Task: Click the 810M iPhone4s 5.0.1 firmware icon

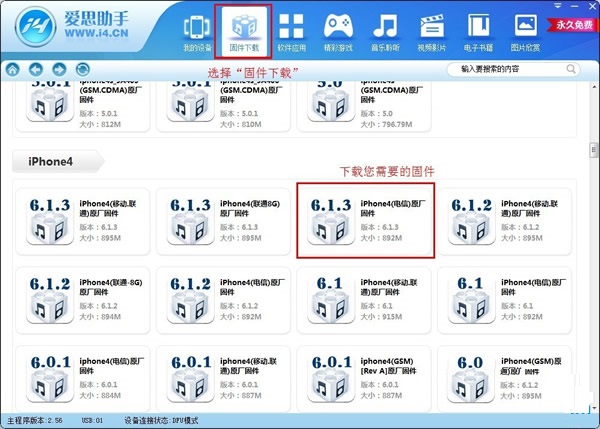Action: (x=190, y=101)
